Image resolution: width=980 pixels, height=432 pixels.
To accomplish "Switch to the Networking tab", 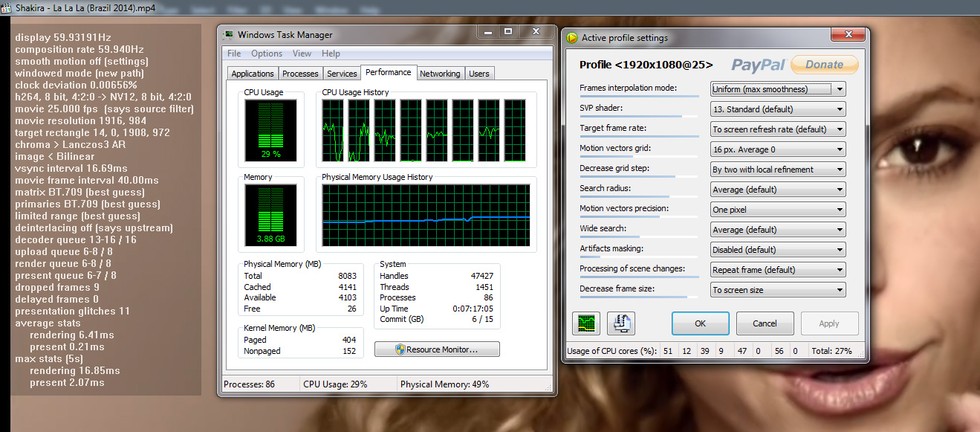I will tap(440, 74).
